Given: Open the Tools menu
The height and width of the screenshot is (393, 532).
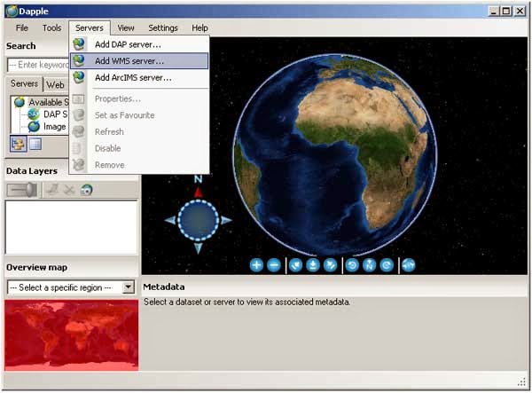Looking at the screenshot, I should point(52,28).
